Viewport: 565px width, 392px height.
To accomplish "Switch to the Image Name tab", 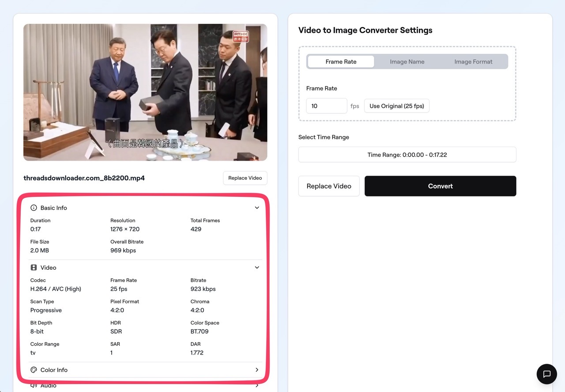I will click(x=407, y=62).
